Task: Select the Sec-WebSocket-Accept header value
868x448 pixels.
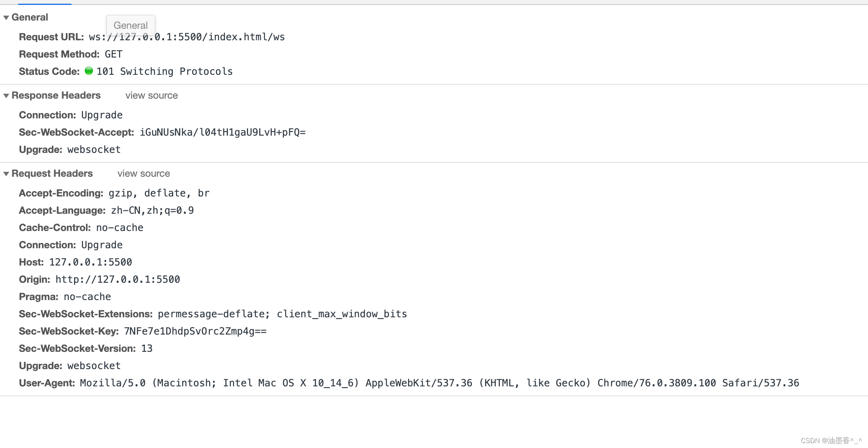Action: [x=223, y=132]
